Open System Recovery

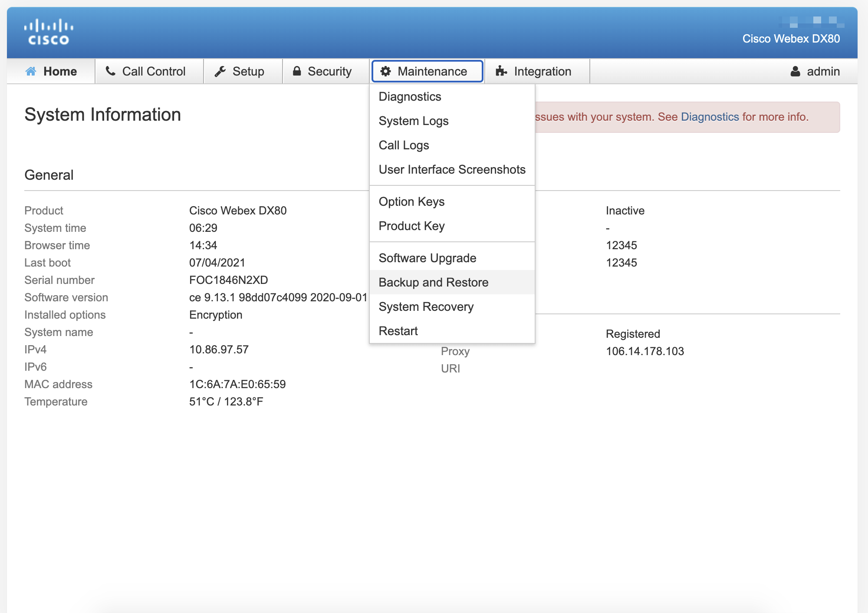coord(452,306)
